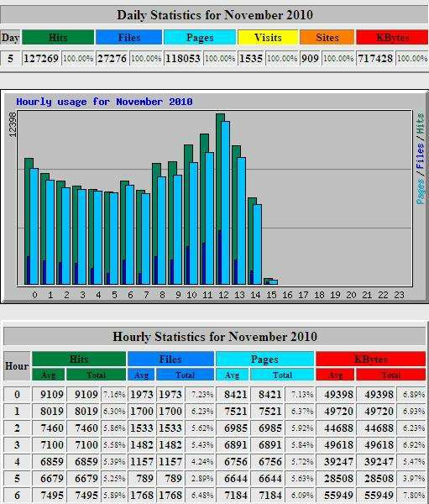Click the 'Total' sub-header under hourly KBytes

pyautogui.click(x=391, y=375)
